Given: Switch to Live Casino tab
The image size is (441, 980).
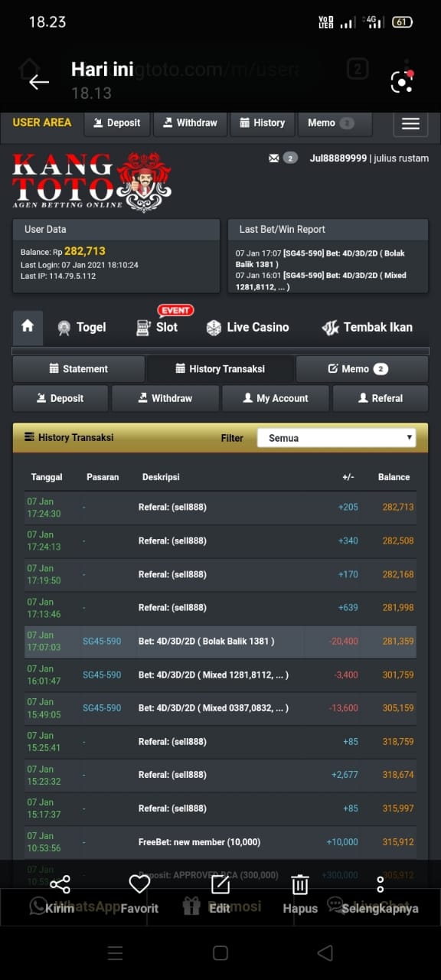Looking at the screenshot, I should pyautogui.click(x=247, y=328).
